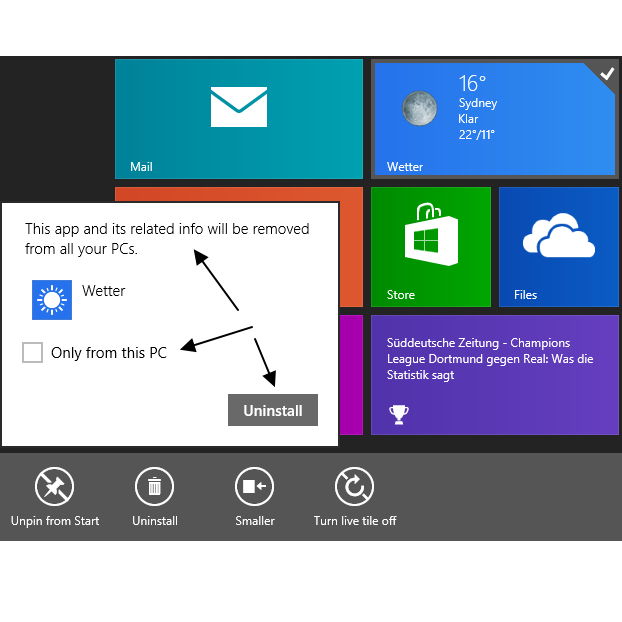Click the Süddeutsche Zeitung news tile

[495, 375]
